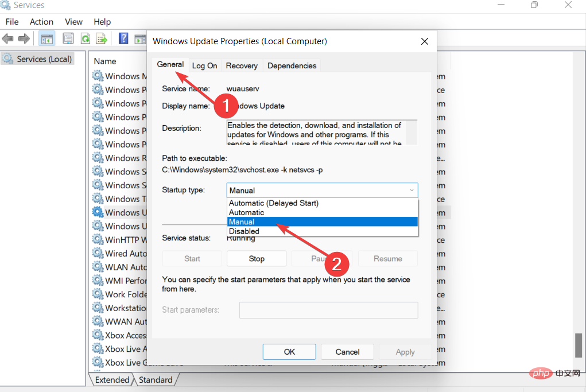Image resolution: width=586 pixels, height=392 pixels.
Task: Open the Help menu
Action: (102, 22)
